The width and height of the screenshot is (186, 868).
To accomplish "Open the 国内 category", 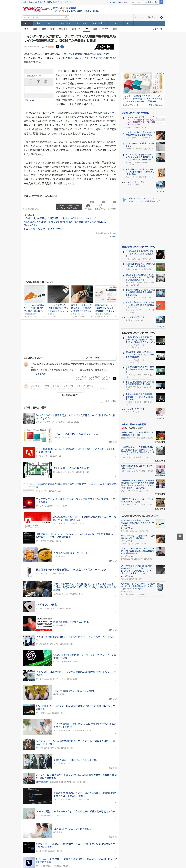I will pos(35,29).
